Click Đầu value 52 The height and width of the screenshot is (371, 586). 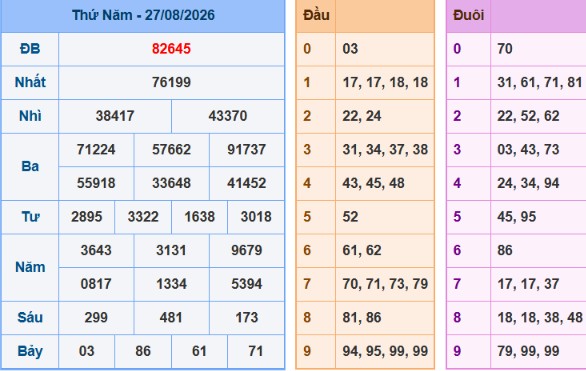[350, 217]
